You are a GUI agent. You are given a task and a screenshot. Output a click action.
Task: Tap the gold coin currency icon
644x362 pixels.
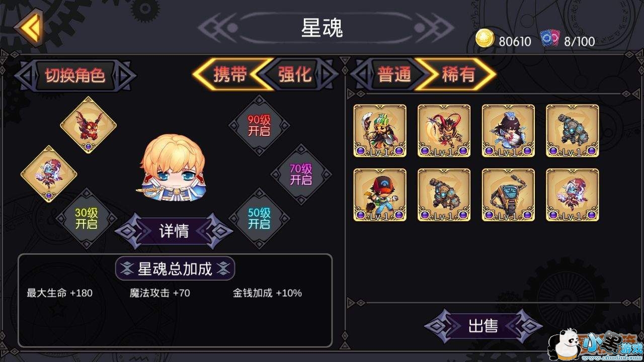pyautogui.click(x=485, y=39)
